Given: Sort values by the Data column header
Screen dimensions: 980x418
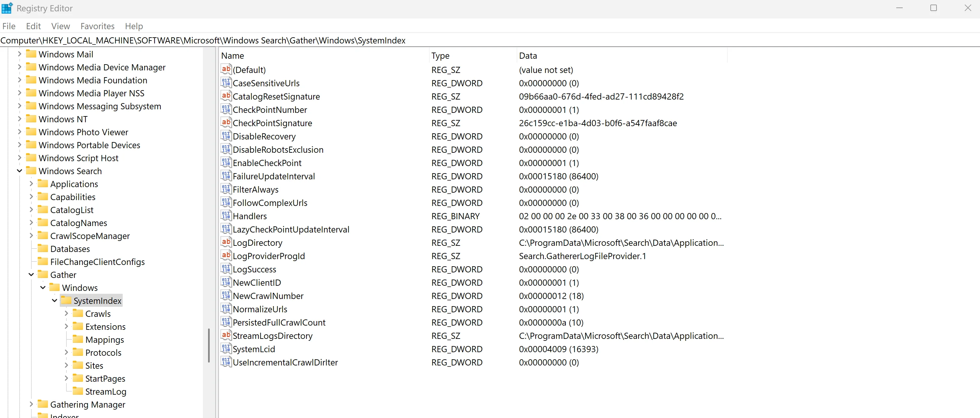Looking at the screenshot, I should (x=622, y=55).
